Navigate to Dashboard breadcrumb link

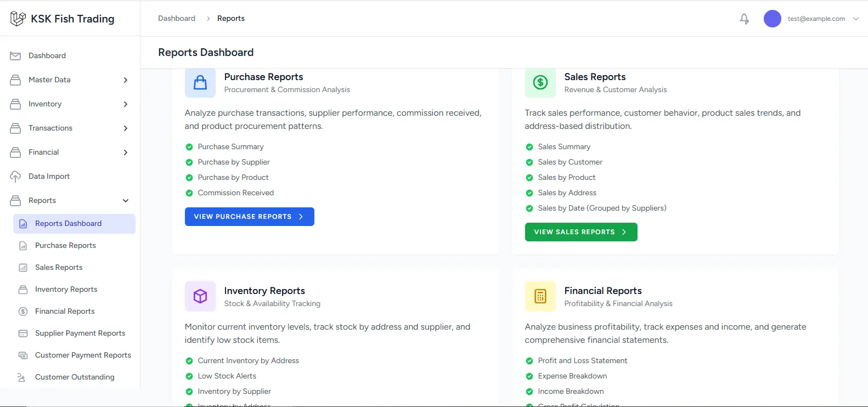coord(177,19)
